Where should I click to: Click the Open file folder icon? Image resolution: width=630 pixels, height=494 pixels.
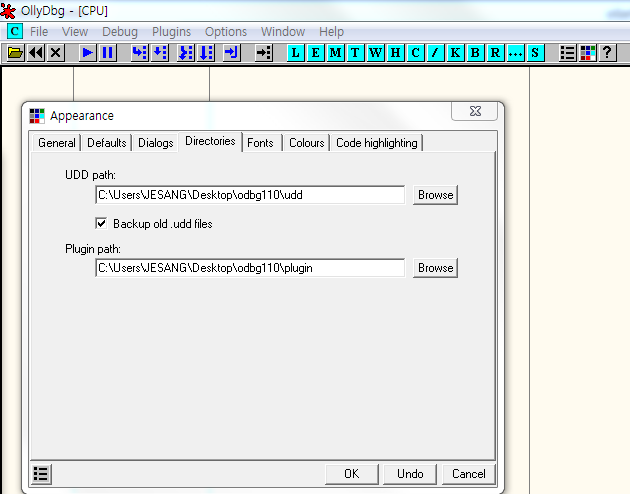tap(16, 53)
